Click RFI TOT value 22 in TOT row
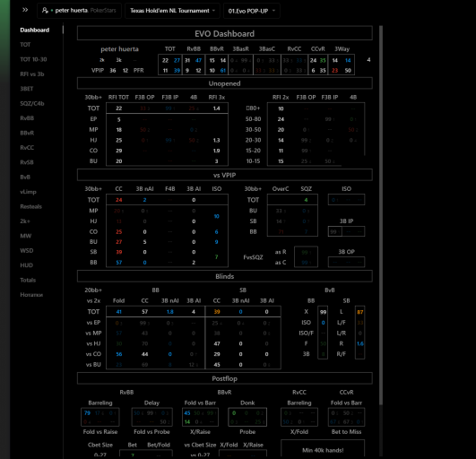The width and height of the screenshot is (476, 459). coord(118,108)
